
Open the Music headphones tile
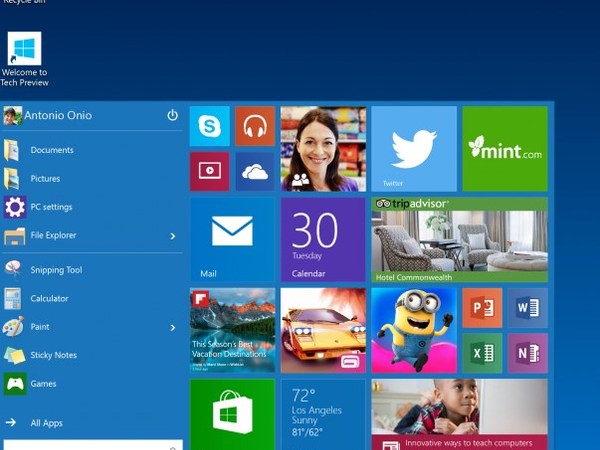[255, 126]
